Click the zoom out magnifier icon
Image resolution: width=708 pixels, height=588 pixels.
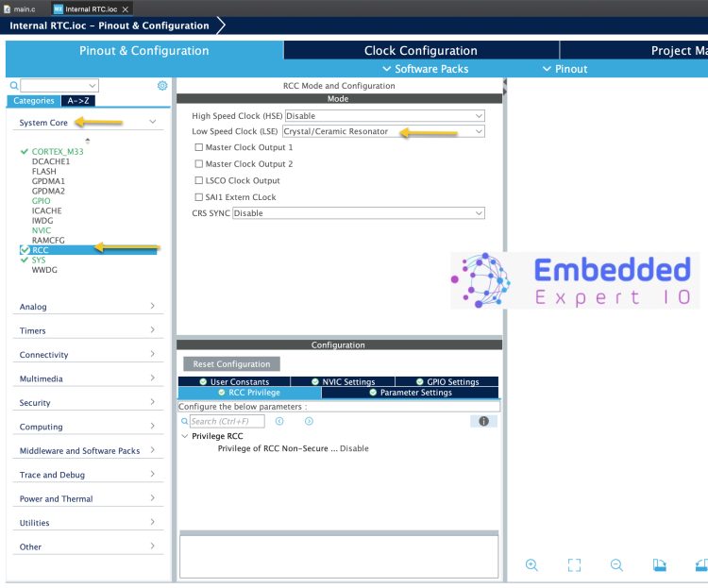(x=616, y=565)
